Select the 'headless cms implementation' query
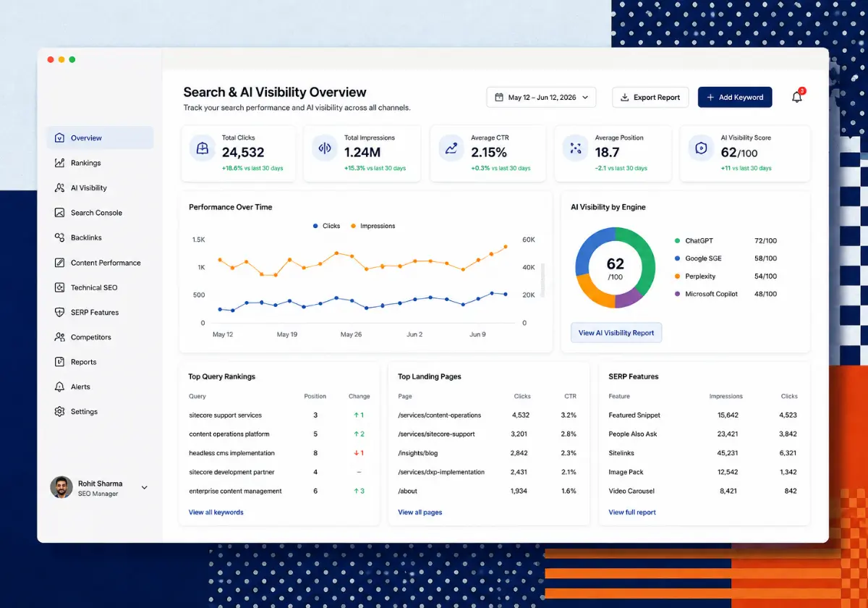 (279, 453)
